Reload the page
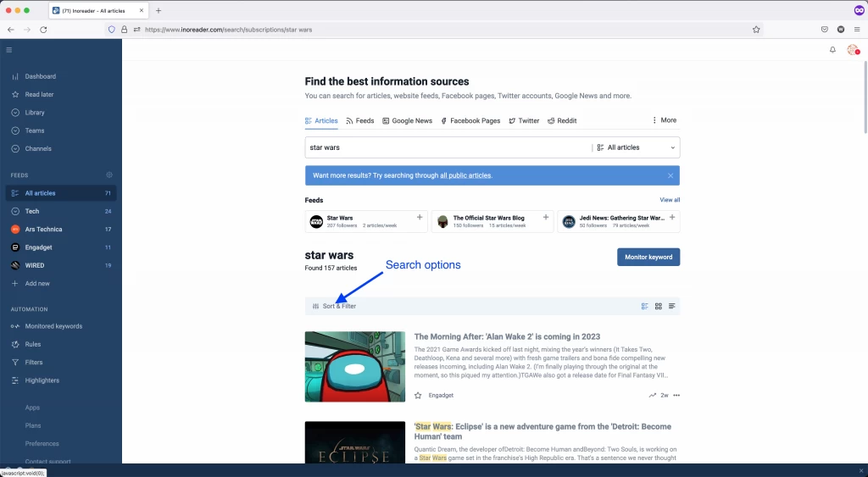 (43, 30)
